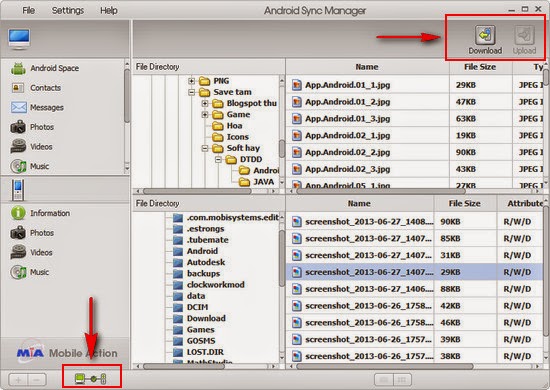Click the .estrongs folder icon
550x390 pixels.
tap(178, 229)
